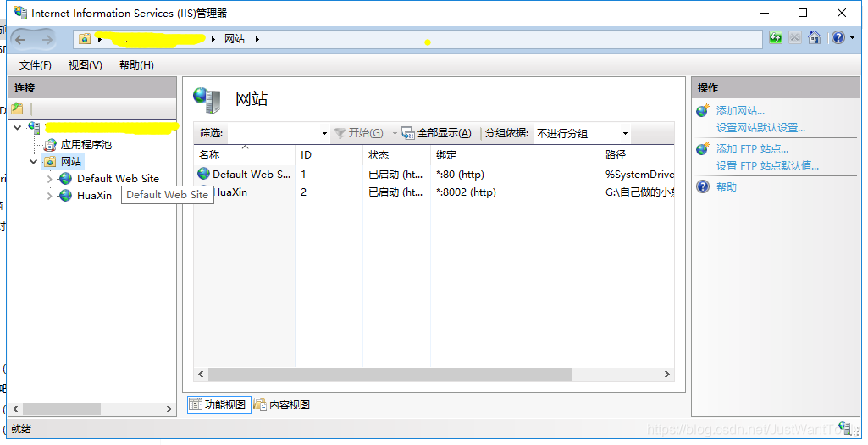The image size is (868, 445).
Task: Click the 开始(G) filter button
Action: pyautogui.click(x=359, y=133)
